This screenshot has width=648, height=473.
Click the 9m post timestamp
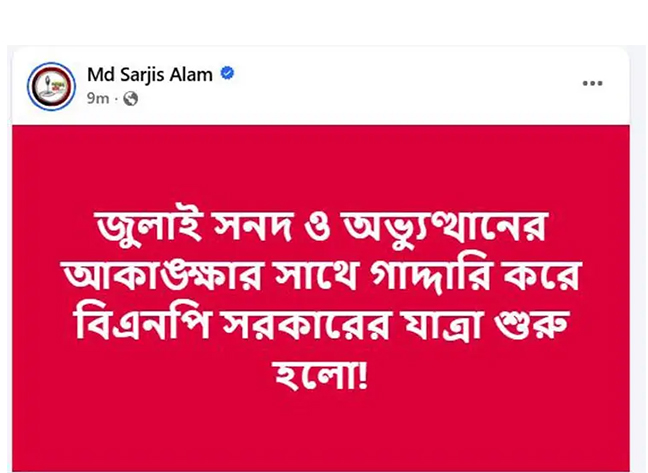point(98,99)
